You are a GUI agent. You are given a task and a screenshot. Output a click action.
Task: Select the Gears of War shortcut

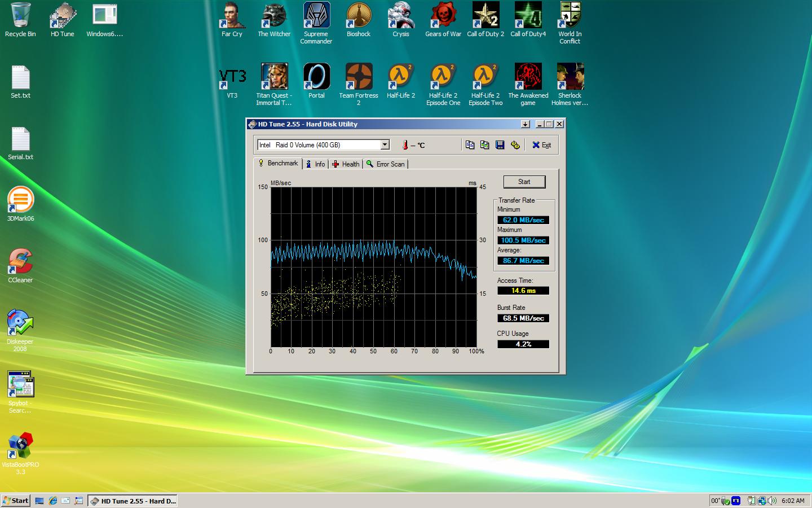(443, 20)
